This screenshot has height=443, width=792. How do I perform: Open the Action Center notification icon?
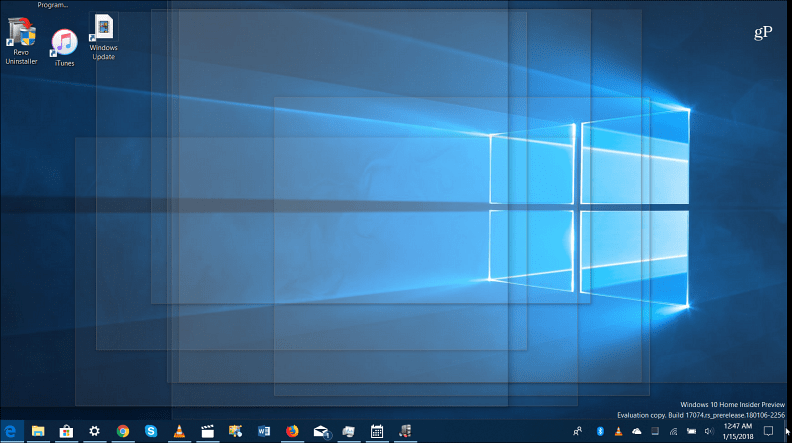click(768, 431)
